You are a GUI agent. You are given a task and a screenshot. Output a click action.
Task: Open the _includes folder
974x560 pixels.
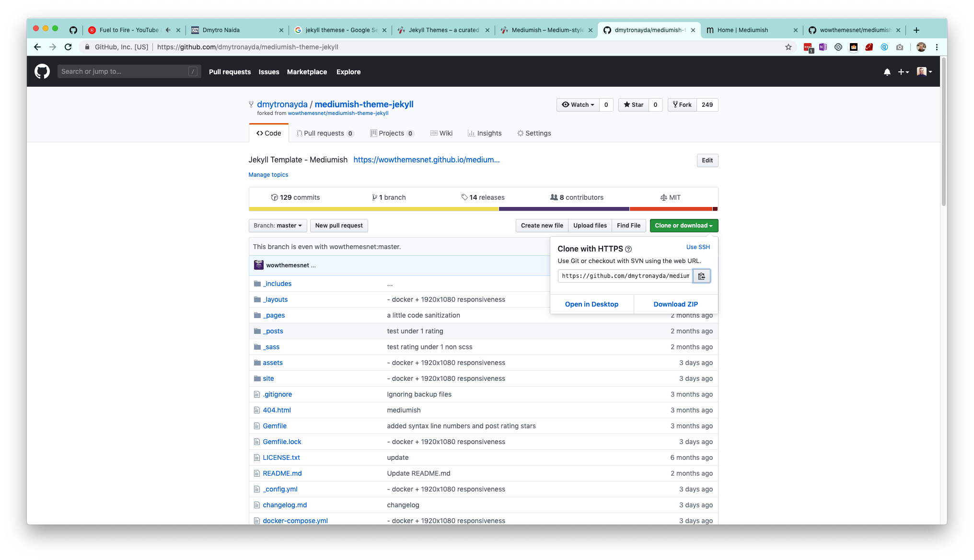277,284
